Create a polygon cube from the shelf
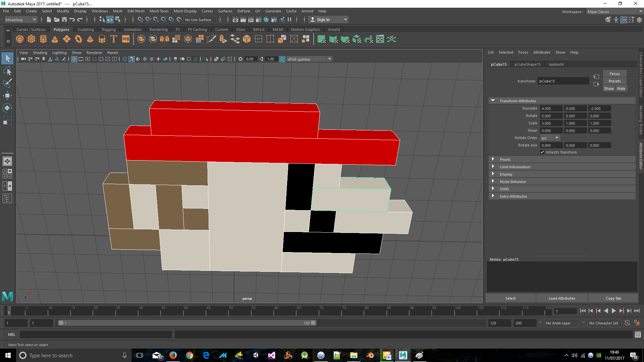This screenshot has width=644, height=362. [32, 39]
